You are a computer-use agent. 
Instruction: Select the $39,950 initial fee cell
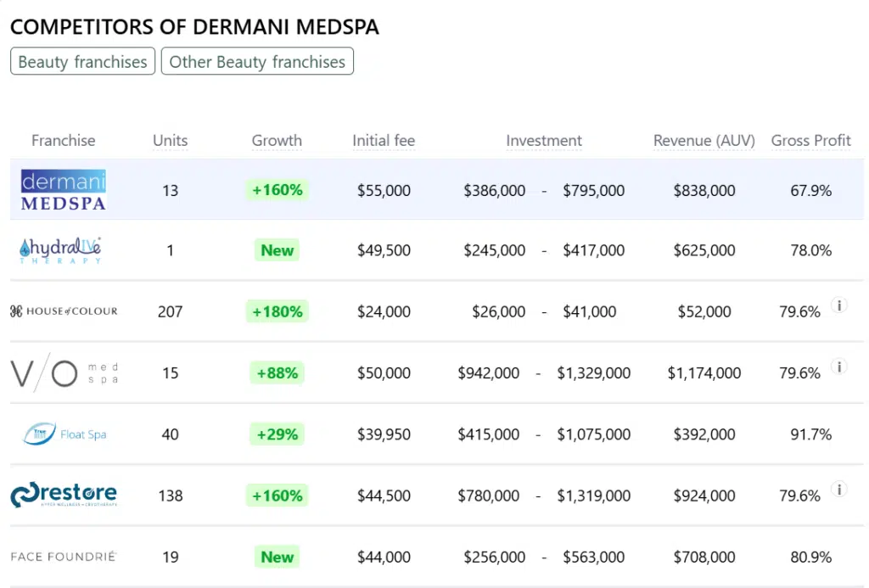click(384, 434)
